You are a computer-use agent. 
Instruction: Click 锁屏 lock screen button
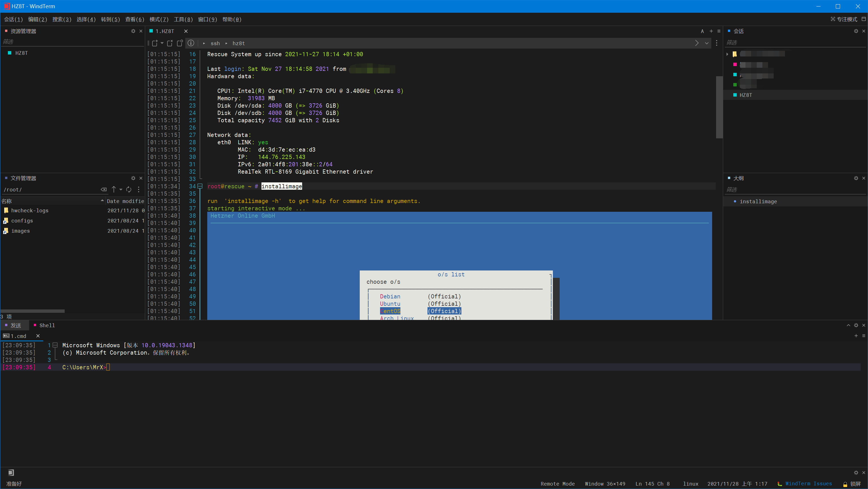pyautogui.click(x=852, y=484)
